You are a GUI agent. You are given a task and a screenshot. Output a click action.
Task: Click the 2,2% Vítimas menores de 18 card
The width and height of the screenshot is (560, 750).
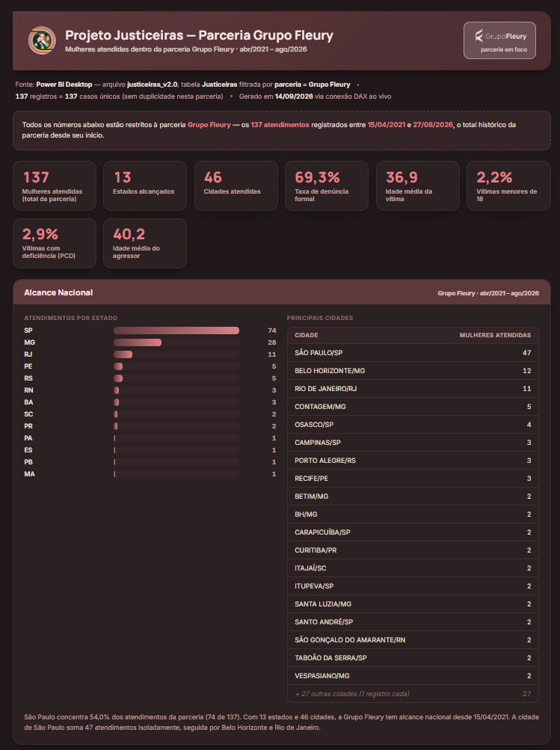509,185
